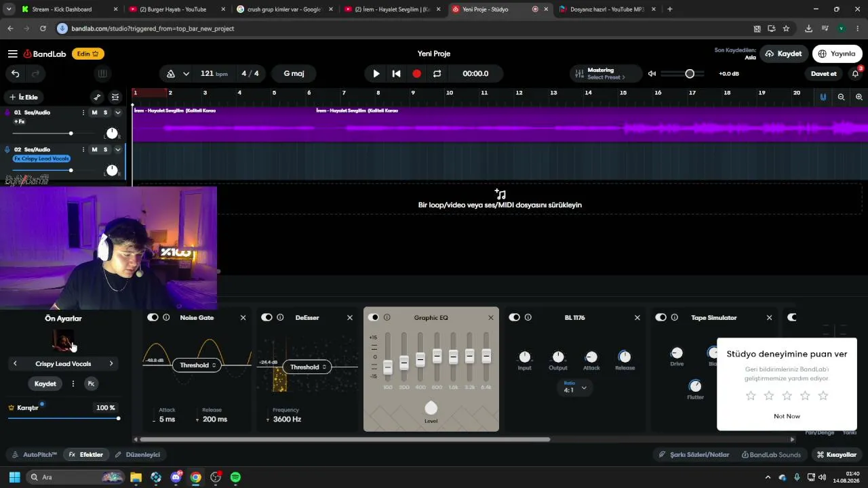Open the automation curve tool
868x488 pixels.
point(97,97)
